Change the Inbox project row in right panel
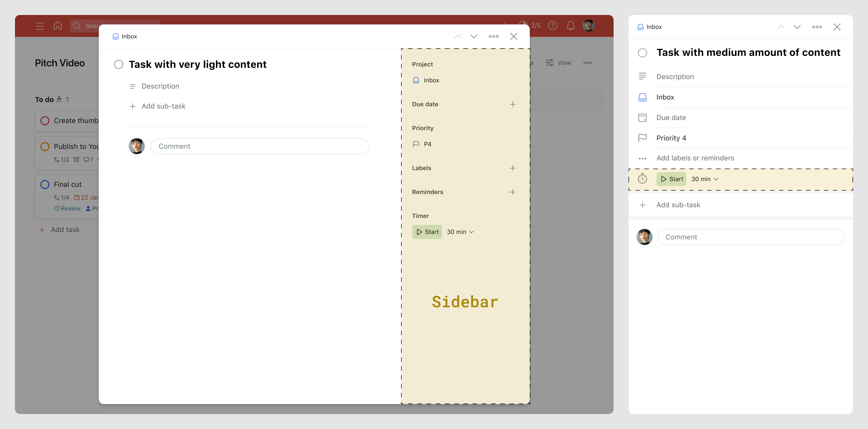 pyautogui.click(x=741, y=97)
